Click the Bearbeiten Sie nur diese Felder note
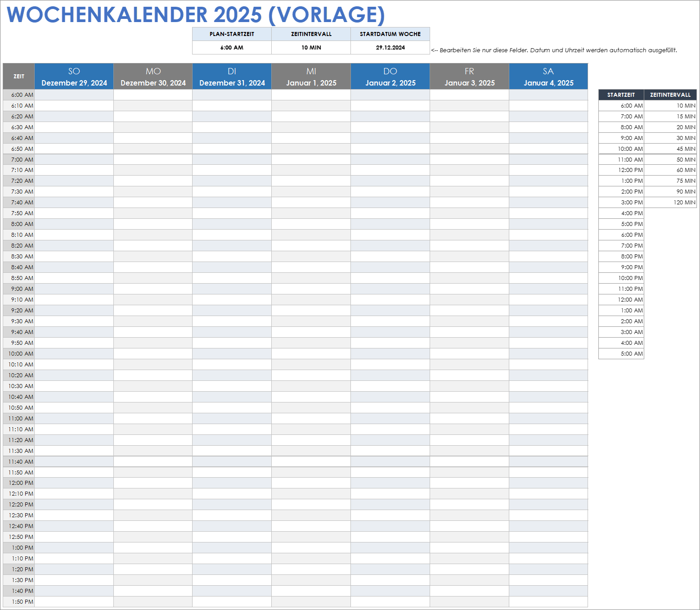This screenshot has height=610, width=700. 554,50
